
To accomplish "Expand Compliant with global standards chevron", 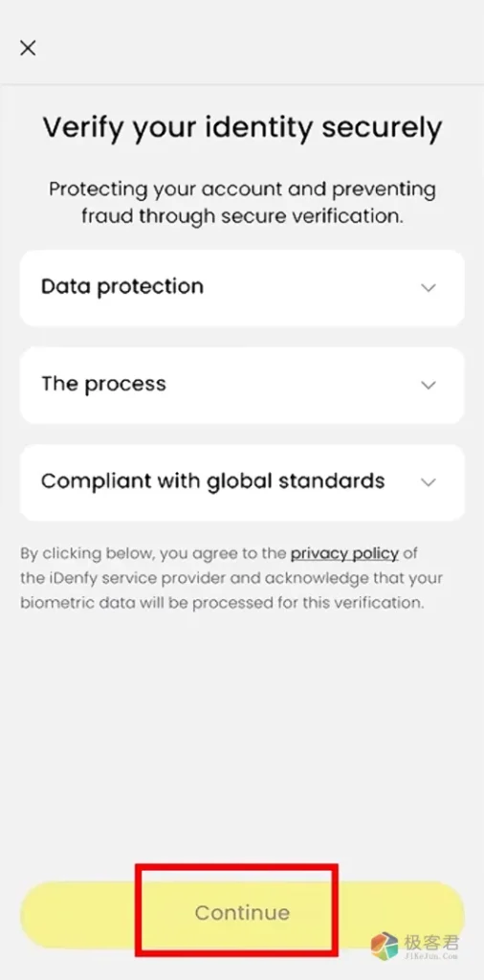I will [428, 482].
